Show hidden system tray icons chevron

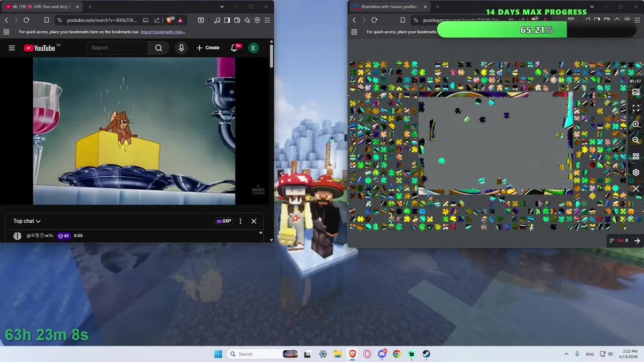pos(566,354)
